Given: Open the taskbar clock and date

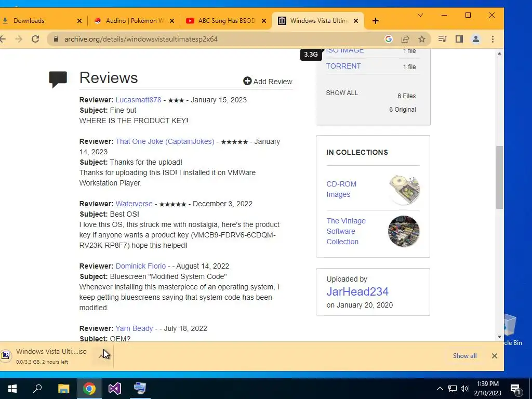Looking at the screenshot, I should pos(487,389).
